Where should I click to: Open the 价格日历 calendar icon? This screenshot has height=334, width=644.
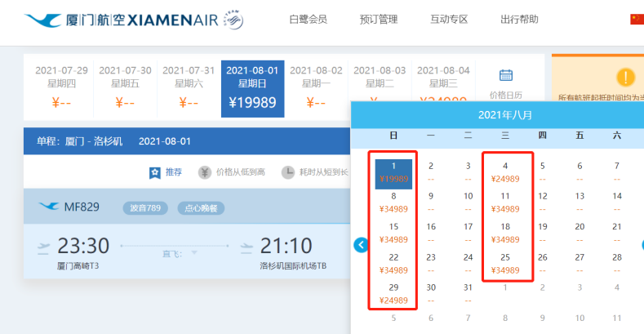click(x=506, y=76)
